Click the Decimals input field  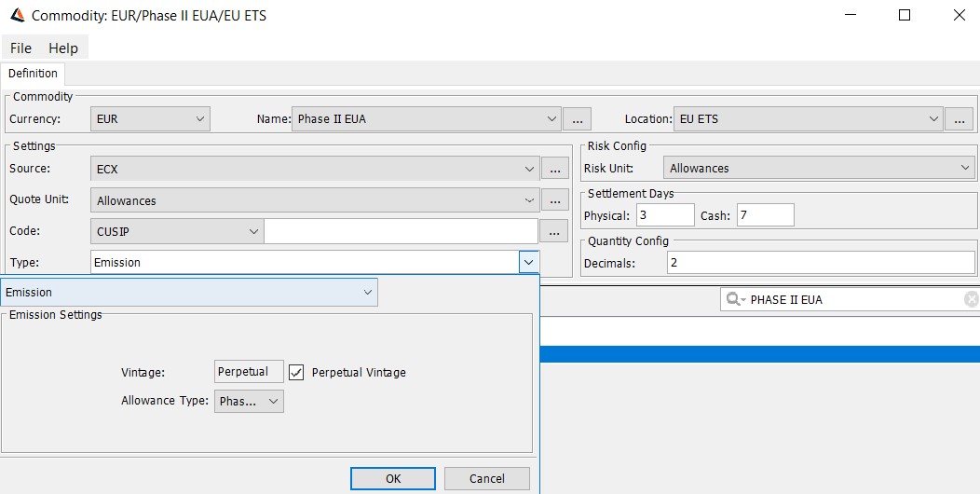point(821,263)
